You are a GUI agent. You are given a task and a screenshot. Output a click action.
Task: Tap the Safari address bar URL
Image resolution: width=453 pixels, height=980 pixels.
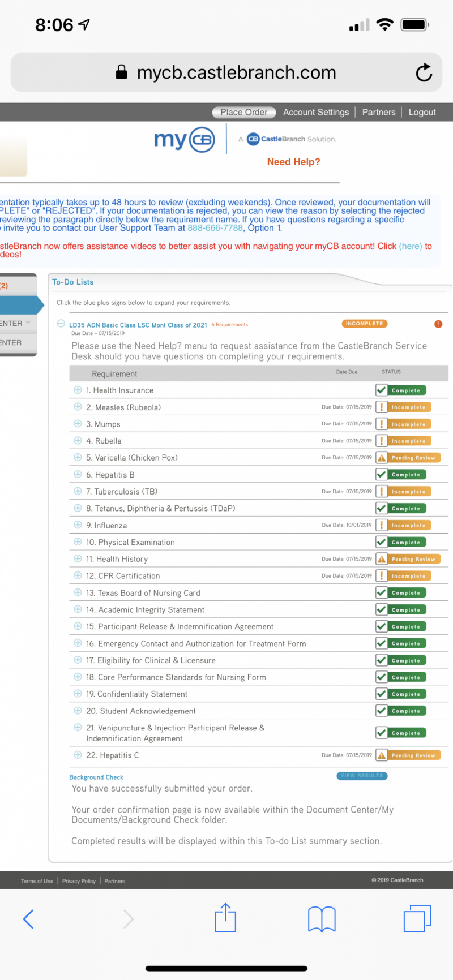236,72
